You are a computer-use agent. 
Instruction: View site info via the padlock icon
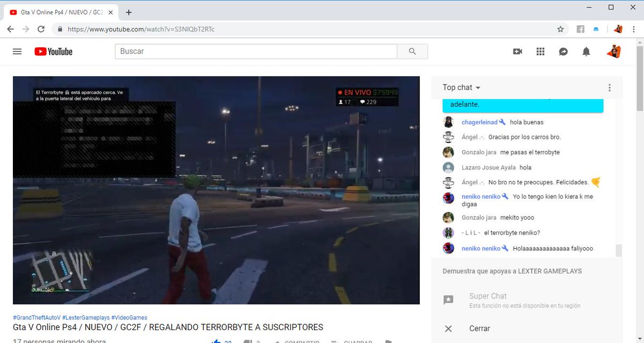[x=60, y=29]
